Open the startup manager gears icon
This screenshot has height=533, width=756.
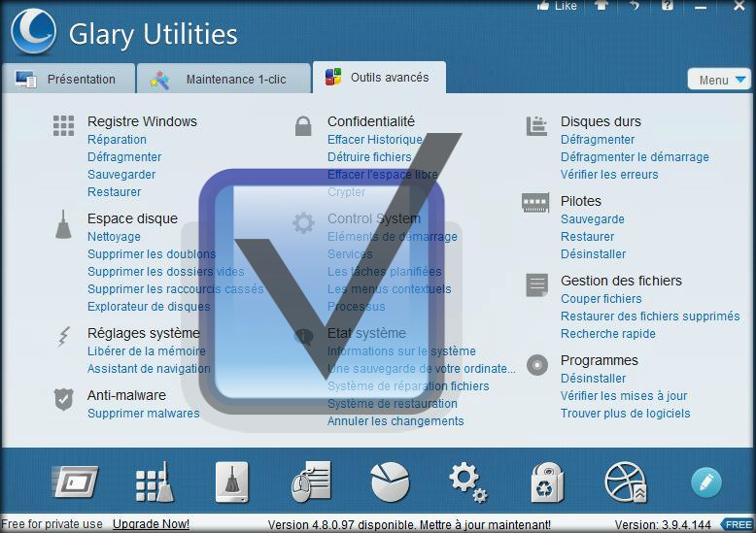(467, 482)
